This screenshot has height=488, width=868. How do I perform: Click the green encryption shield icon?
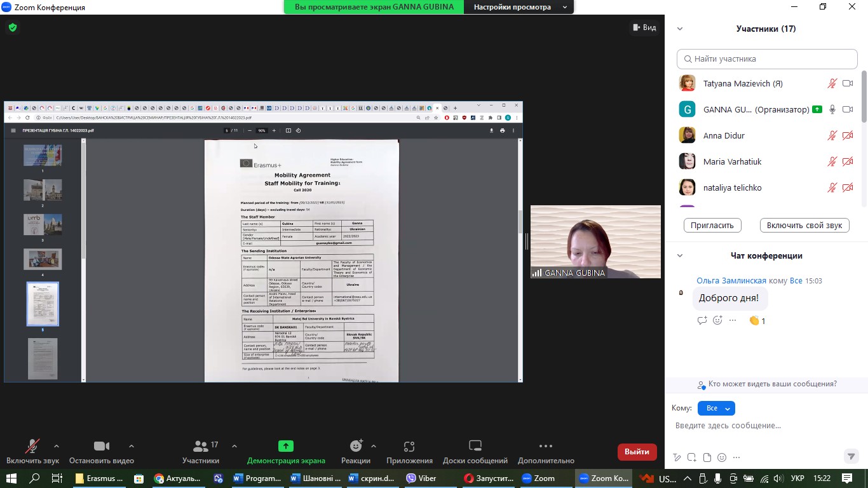coord(13,27)
